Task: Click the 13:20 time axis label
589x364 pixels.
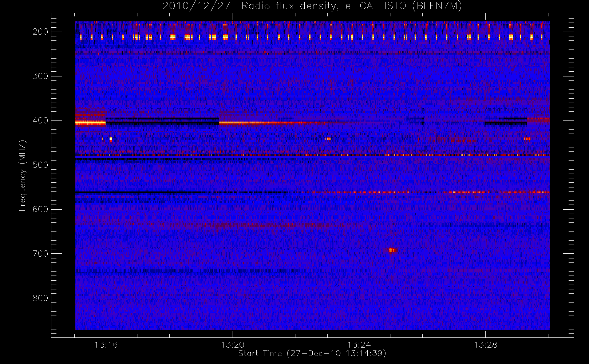Action: click(x=232, y=345)
